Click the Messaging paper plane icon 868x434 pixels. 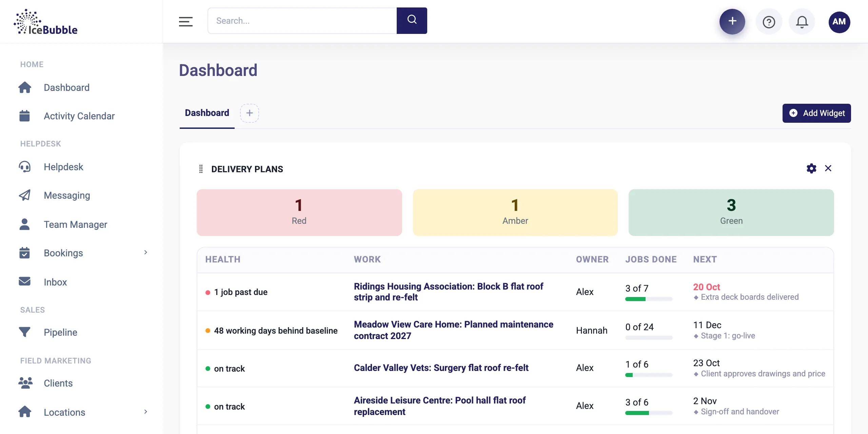25,195
